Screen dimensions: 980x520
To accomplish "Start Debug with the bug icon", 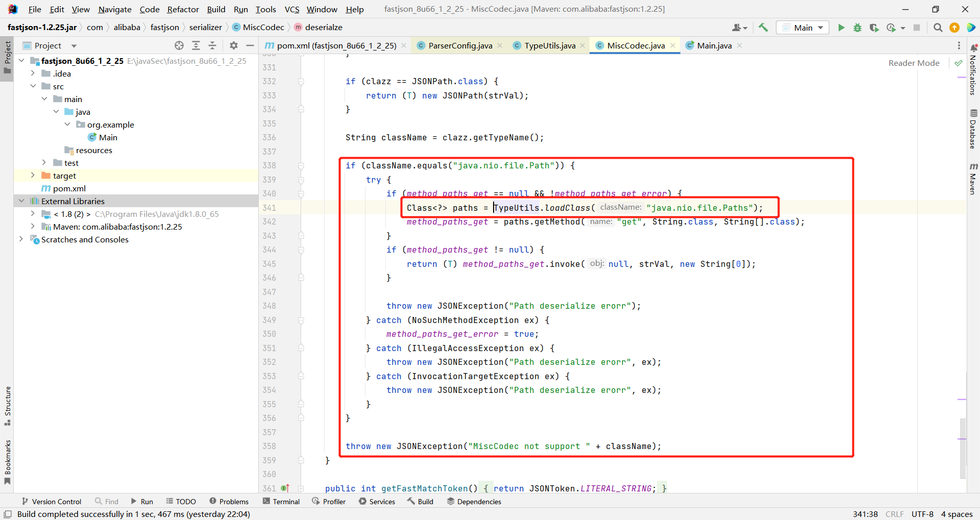I will 857,28.
